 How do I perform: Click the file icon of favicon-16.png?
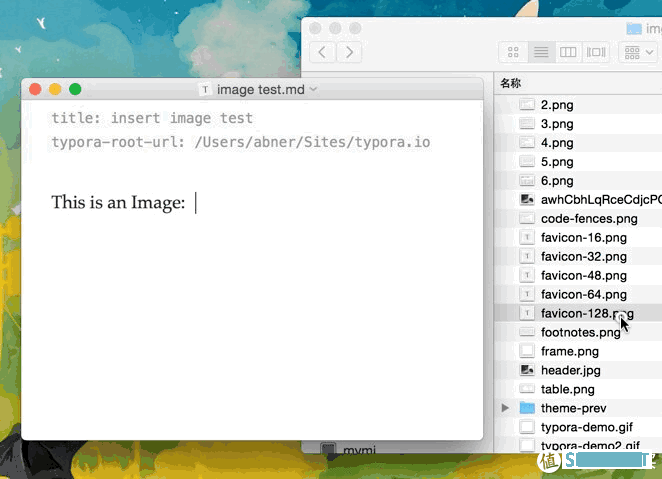click(x=527, y=237)
